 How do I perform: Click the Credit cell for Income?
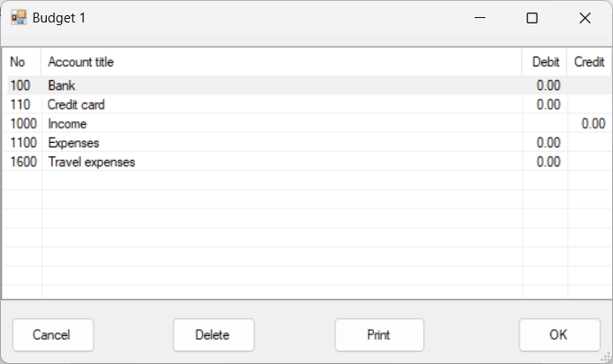(589, 123)
